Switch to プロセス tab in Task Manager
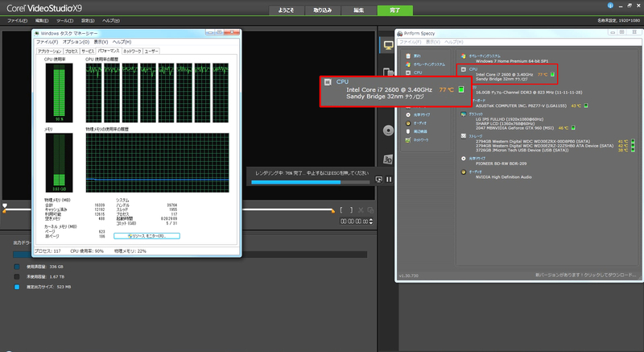This screenshot has width=644, height=352. point(71,52)
